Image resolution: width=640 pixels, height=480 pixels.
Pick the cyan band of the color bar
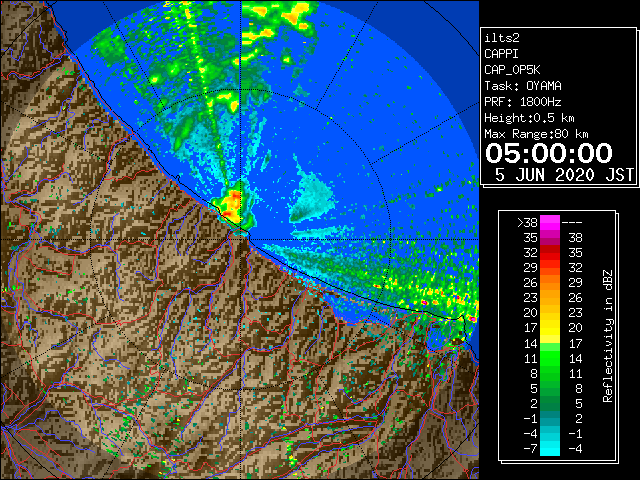(x=550, y=448)
